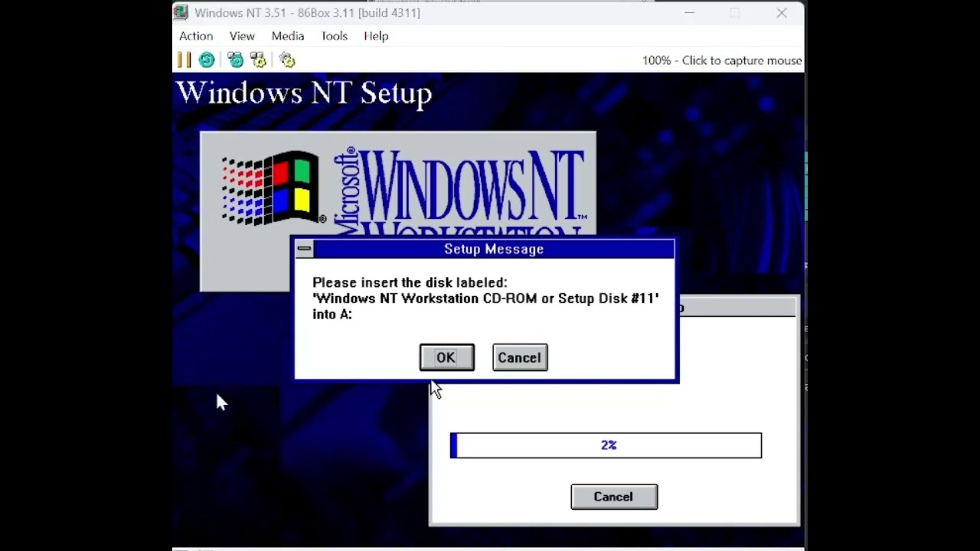Click Cancel in Setup Message dialog

[x=520, y=357]
